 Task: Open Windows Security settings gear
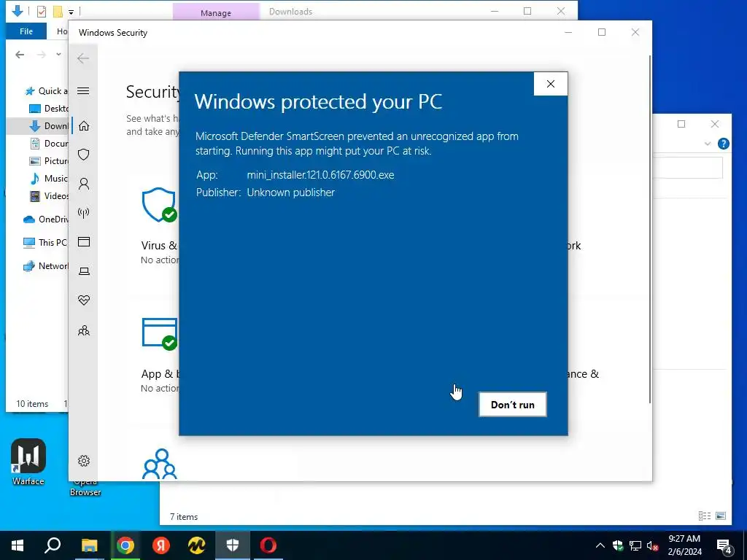84,461
